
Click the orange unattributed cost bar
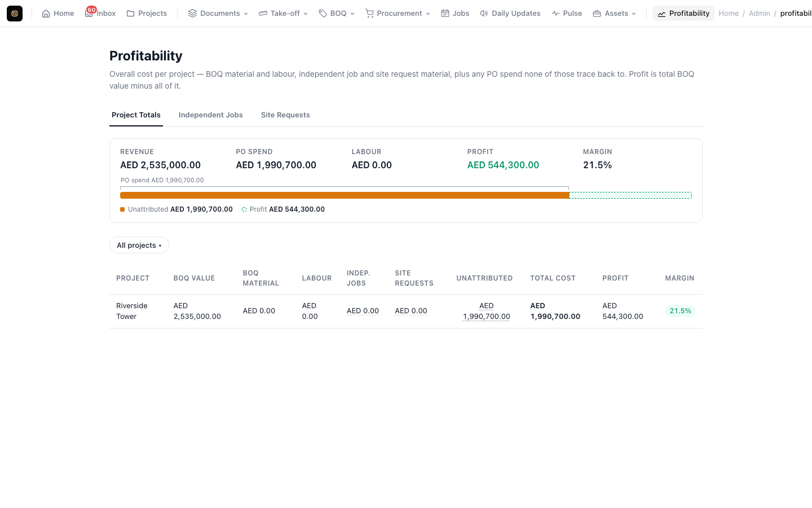pyautogui.click(x=345, y=195)
